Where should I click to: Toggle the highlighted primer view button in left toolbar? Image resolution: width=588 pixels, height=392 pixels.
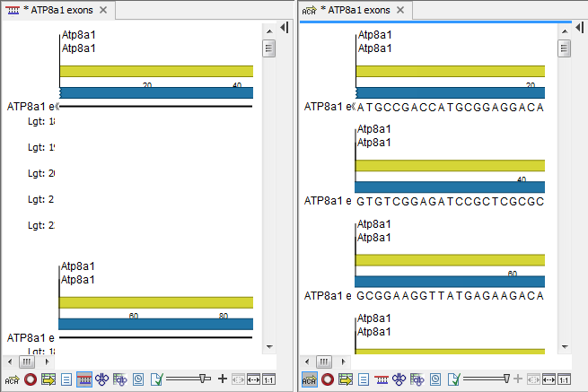coord(84,379)
